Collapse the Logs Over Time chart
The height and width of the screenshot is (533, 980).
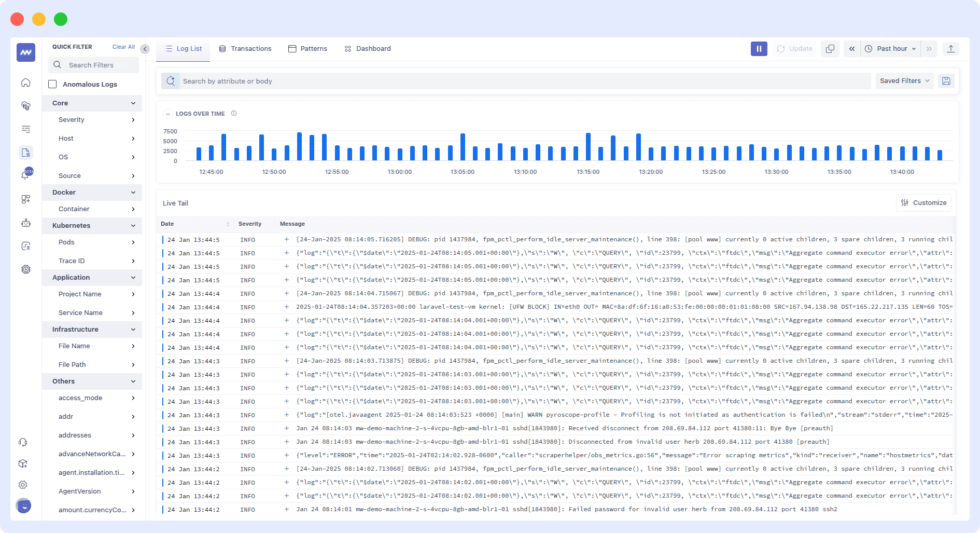click(x=168, y=114)
